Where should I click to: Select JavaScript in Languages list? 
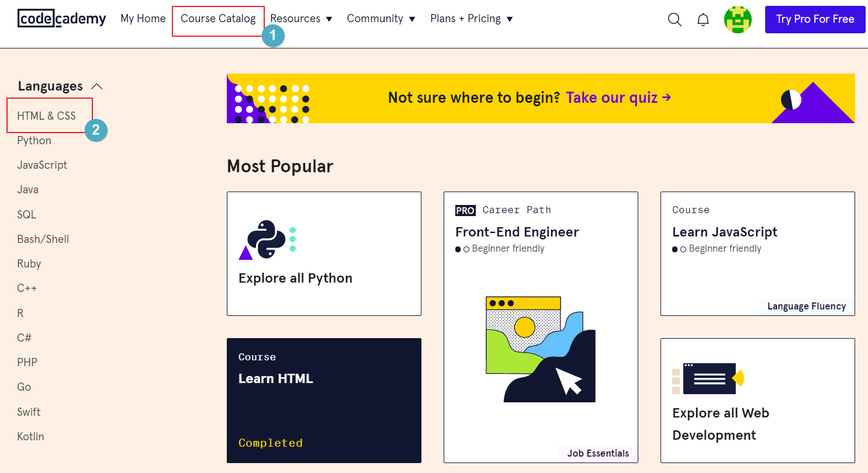tap(42, 165)
